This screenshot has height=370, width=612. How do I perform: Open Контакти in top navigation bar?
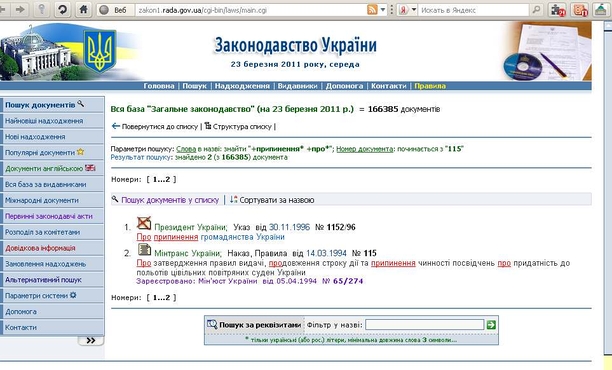click(388, 86)
